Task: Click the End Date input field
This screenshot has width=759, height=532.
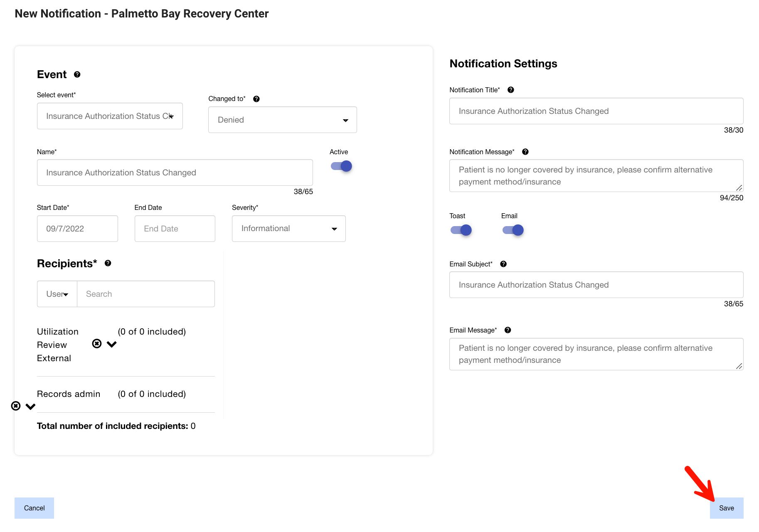Action: (x=175, y=229)
